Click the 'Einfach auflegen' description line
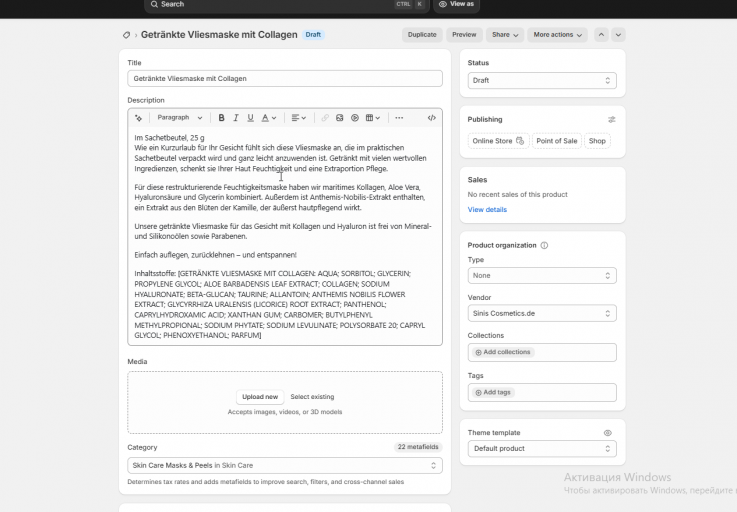The image size is (737, 512). [x=215, y=255]
